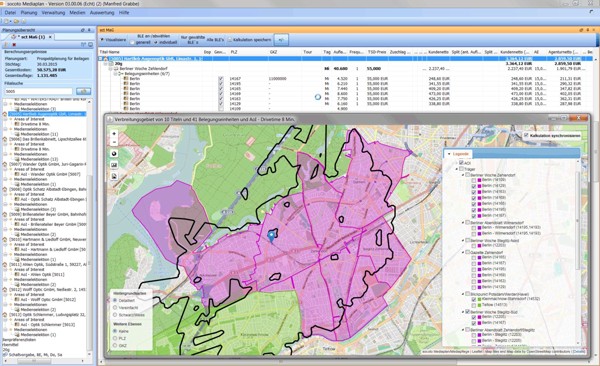
Task: Click the image export icon on the map
Action: click(x=114, y=165)
